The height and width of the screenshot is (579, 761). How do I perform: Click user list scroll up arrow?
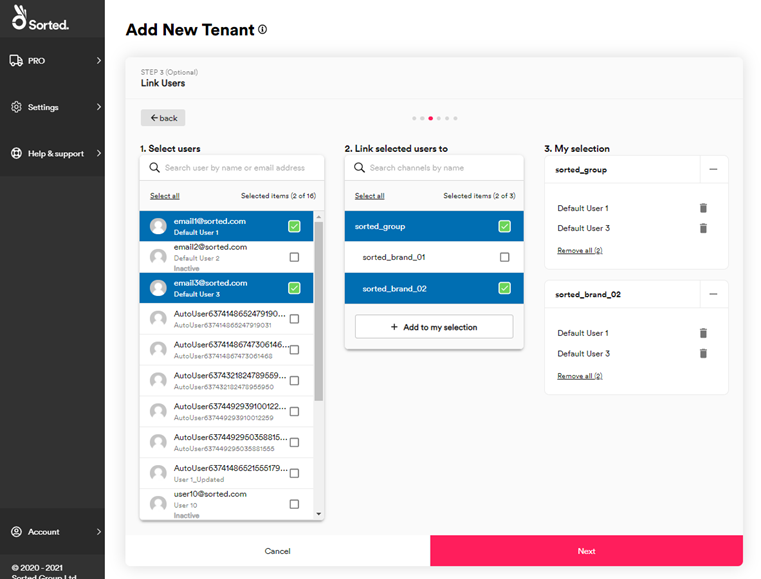319,216
